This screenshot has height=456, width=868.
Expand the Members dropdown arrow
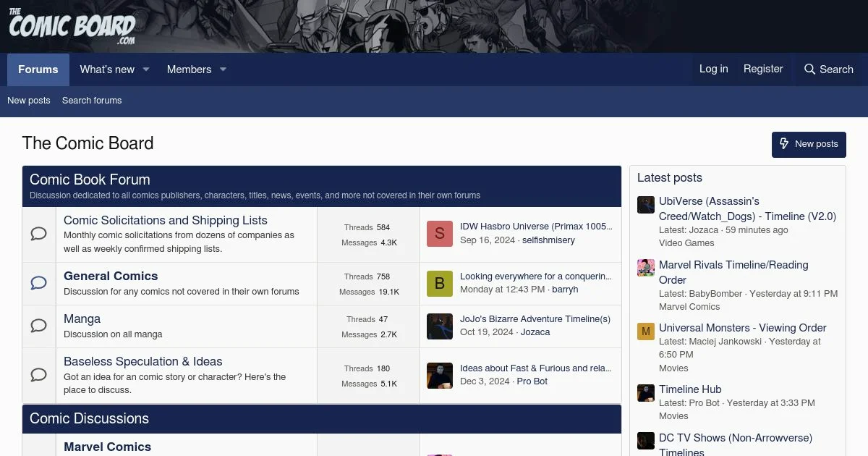pos(223,69)
